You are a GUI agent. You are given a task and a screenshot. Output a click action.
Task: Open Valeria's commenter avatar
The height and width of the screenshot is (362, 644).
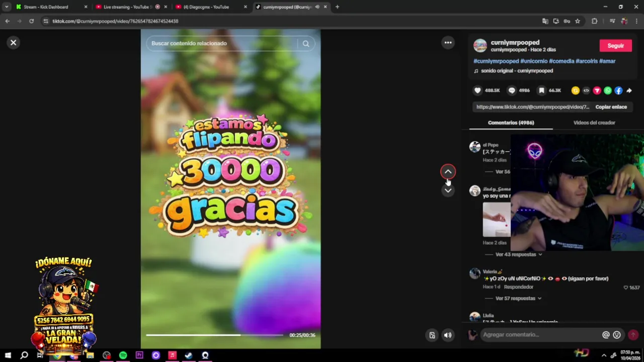pyautogui.click(x=475, y=274)
